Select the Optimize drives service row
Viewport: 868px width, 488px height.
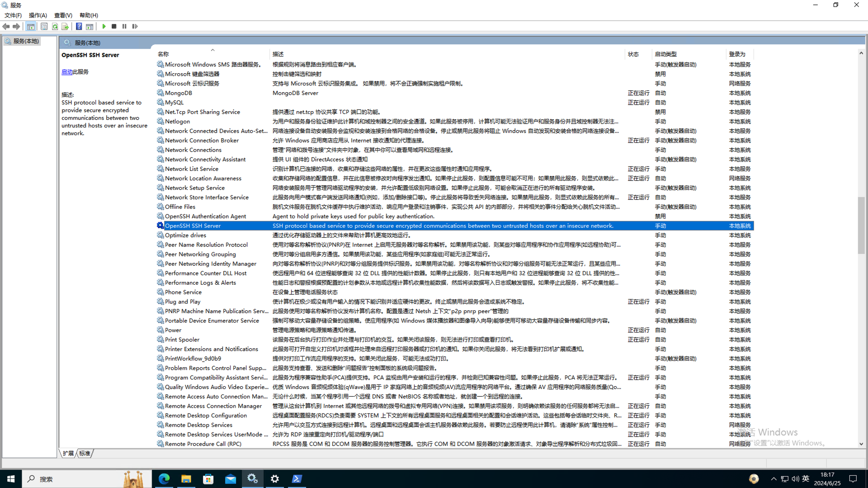455,235
